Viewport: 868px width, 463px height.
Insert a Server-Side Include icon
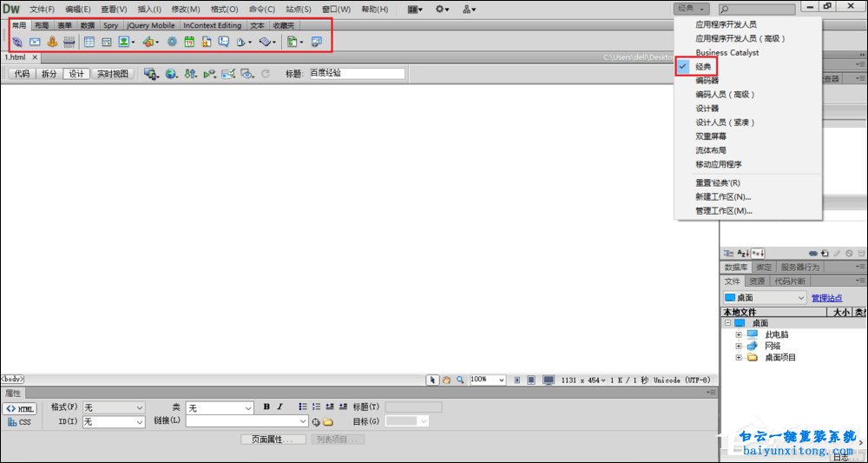tap(207, 42)
